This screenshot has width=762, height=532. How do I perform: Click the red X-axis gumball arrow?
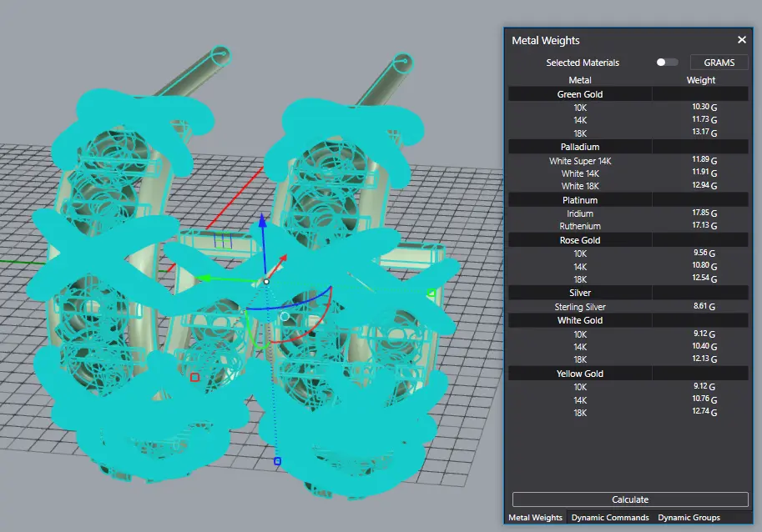(282, 259)
